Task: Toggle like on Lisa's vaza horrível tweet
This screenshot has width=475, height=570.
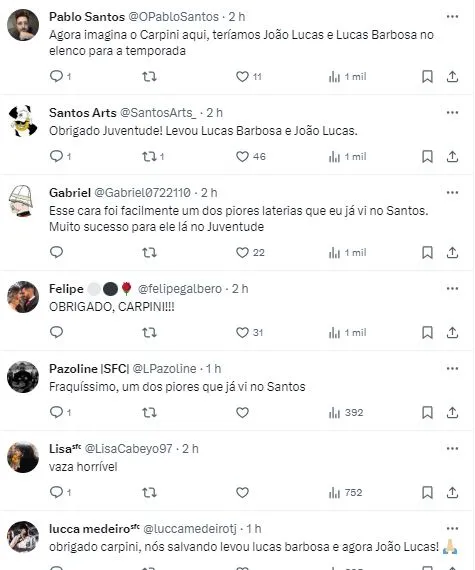Action: pyautogui.click(x=242, y=493)
